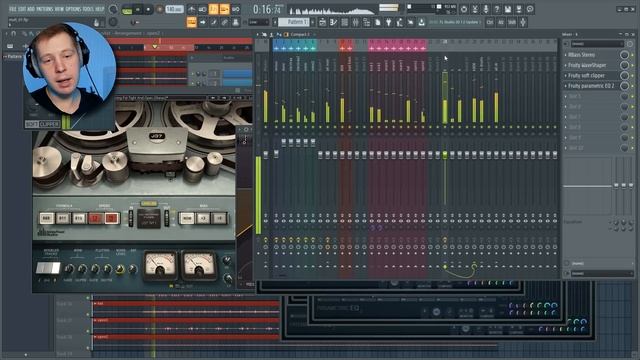
Task: Click the RBass Stereo mix level knob
Action: (x=624, y=55)
